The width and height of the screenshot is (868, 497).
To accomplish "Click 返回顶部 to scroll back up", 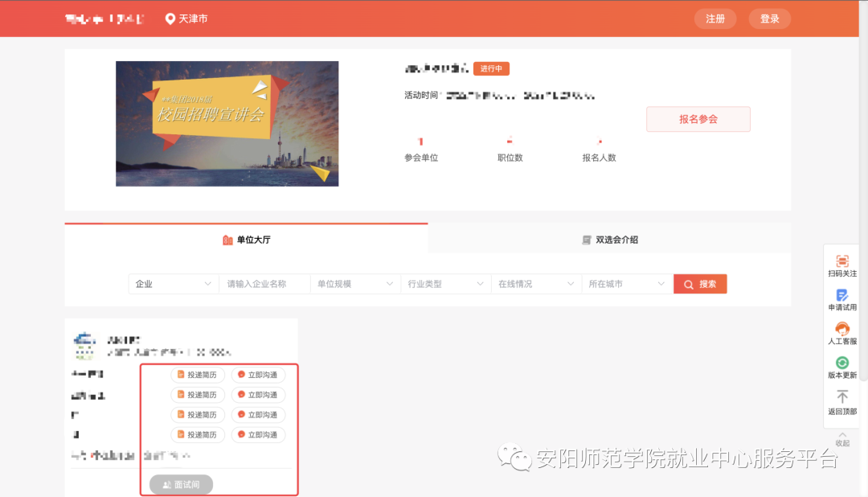I will pos(841,396).
